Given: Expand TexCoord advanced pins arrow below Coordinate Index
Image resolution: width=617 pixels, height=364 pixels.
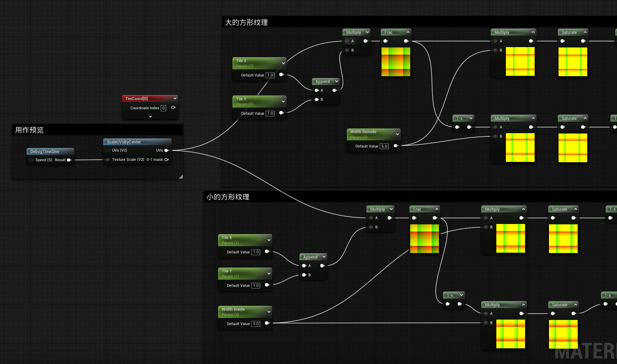Looking at the screenshot, I should (150, 116).
